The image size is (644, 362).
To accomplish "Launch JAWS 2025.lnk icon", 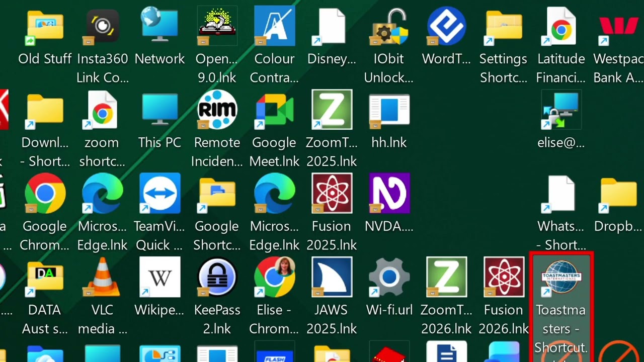I will coord(332,278).
